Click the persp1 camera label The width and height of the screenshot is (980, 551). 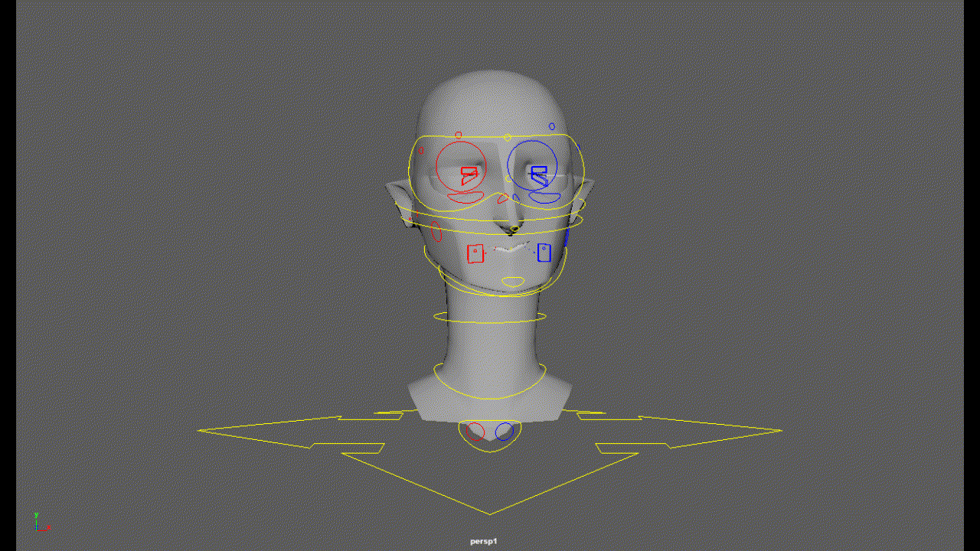[x=484, y=541]
